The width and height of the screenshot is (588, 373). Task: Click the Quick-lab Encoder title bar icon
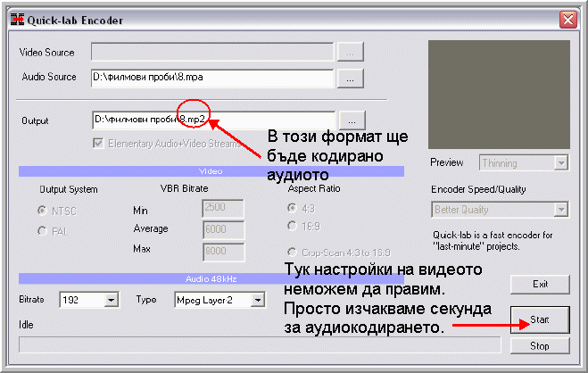pyautogui.click(x=17, y=20)
